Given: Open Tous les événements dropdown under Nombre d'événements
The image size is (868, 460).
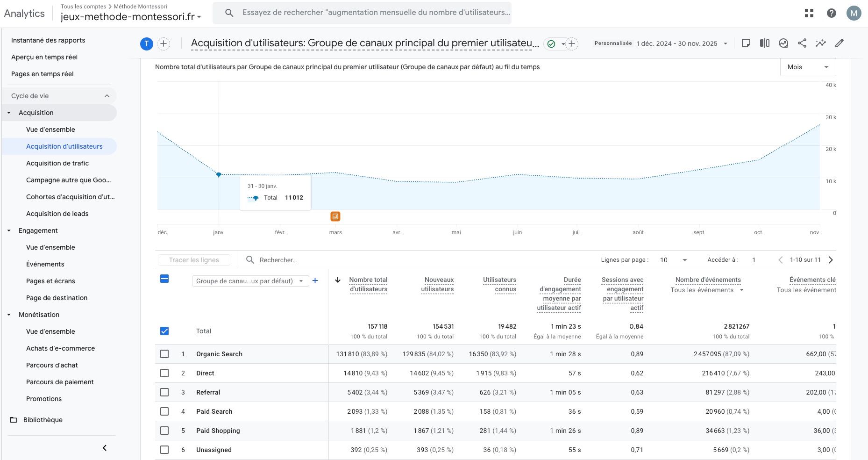Looking at the screenshot, I should tap(707, 290).
